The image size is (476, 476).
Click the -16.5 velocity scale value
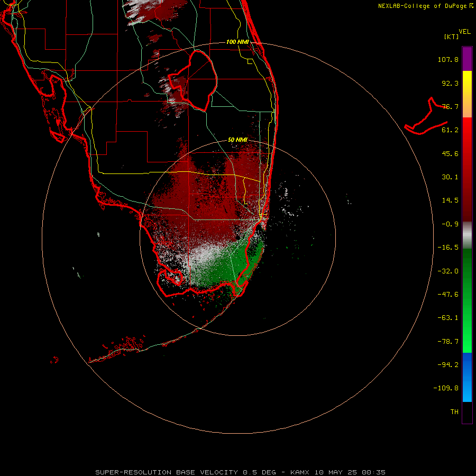[448, 248]
